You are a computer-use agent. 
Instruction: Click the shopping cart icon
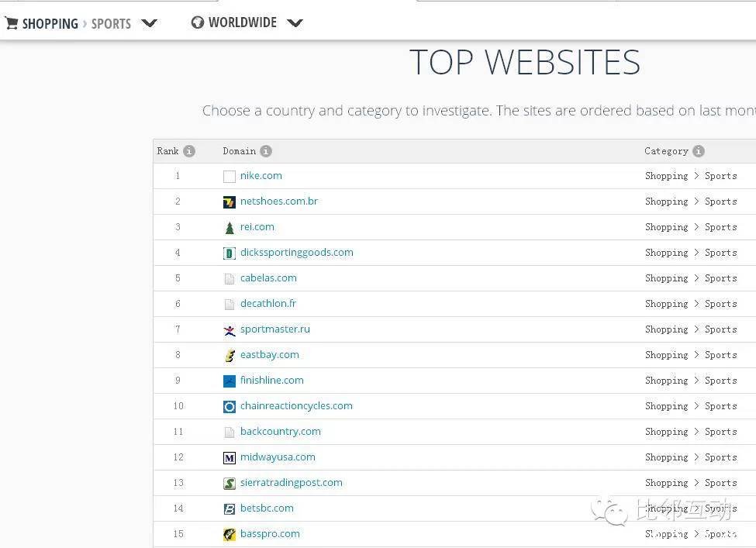[12, 22]
